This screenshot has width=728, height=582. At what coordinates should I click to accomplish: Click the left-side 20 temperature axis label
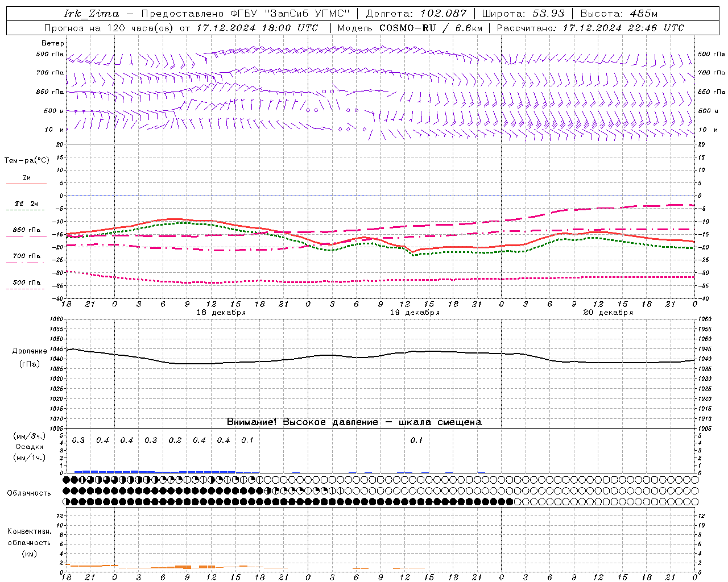[60, 144]
